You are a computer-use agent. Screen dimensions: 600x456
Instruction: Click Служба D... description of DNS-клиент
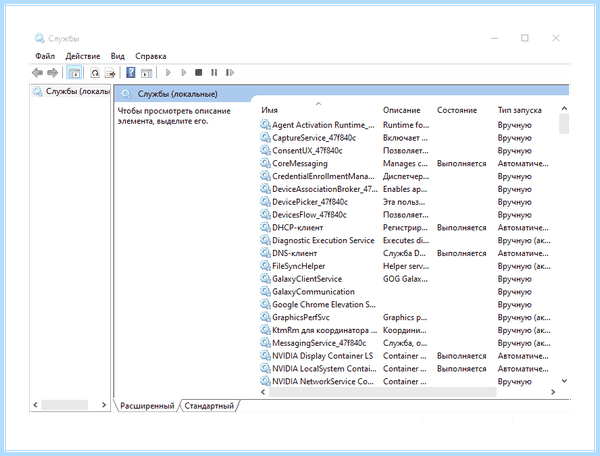coord(404,253)
